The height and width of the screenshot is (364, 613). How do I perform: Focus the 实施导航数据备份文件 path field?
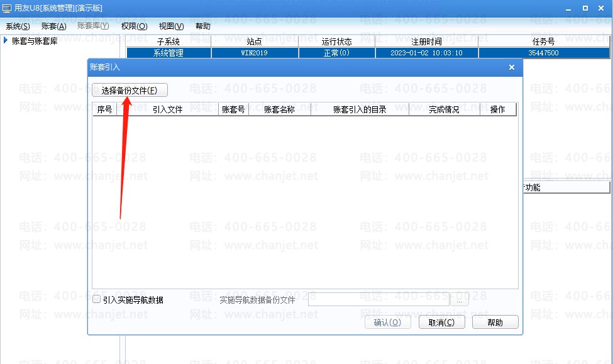click(x=378, y=299)
